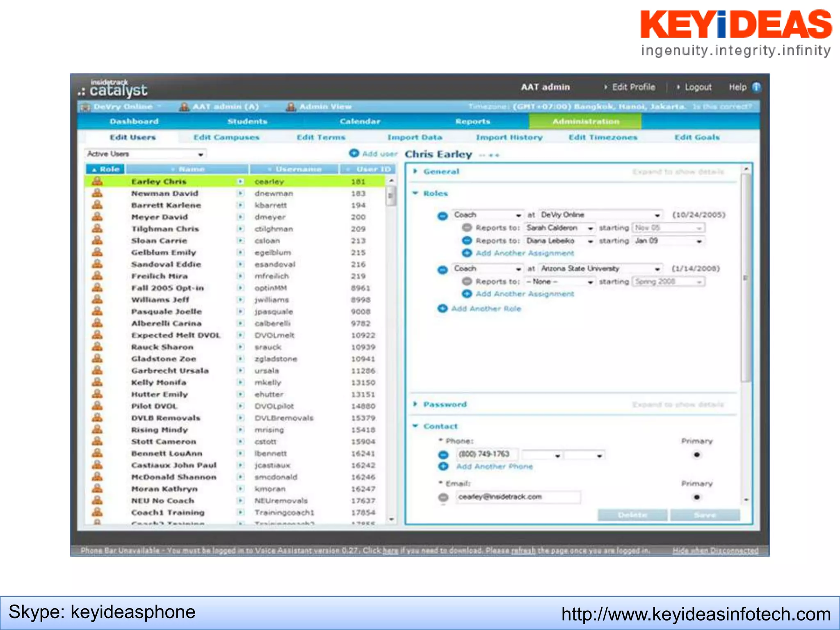Collapse the Roles section
The height and width of the screenshot is (630, 840).
(431, 193)
